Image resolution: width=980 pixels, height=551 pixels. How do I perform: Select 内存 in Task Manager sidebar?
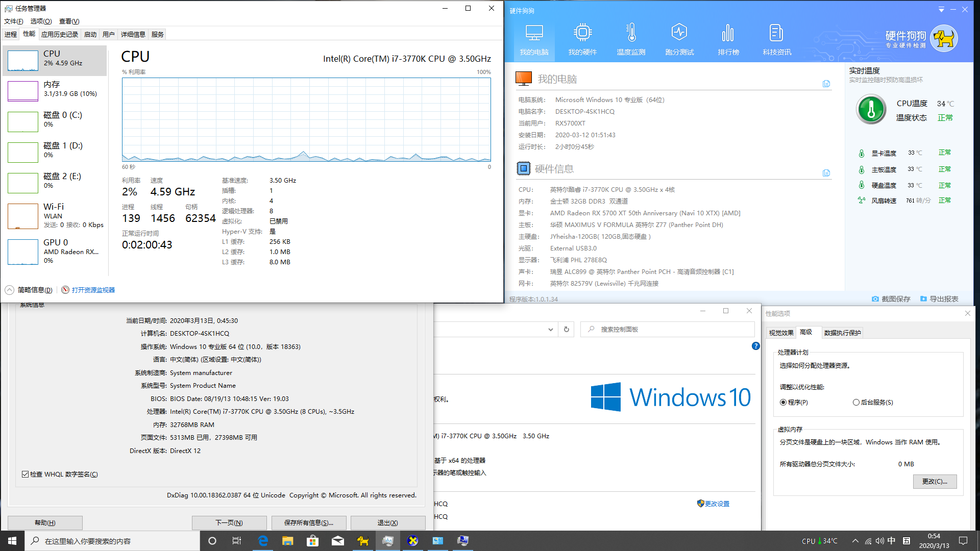click(55, 91)
